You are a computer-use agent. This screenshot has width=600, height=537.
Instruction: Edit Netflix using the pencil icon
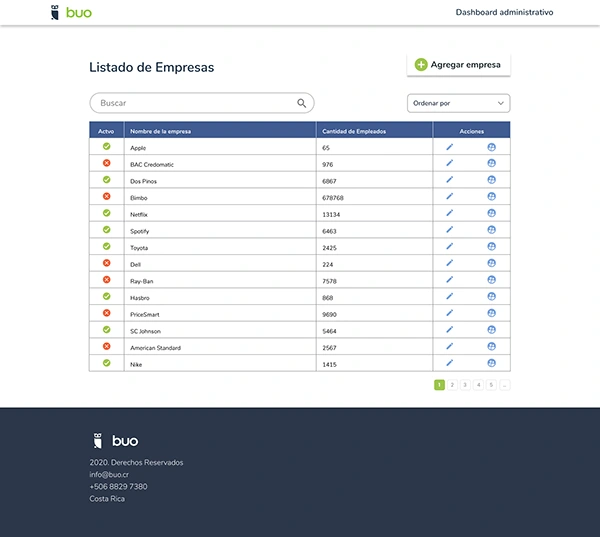(450, 213)
